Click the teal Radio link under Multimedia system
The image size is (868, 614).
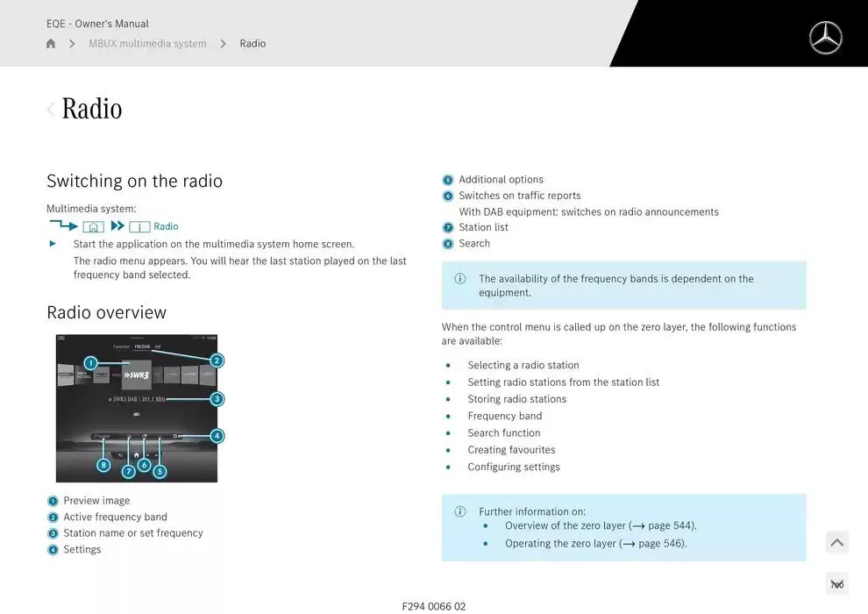(166, 226)
